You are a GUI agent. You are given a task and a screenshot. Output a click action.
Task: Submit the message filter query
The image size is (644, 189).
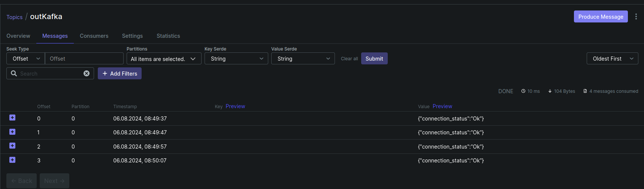tap(374, 59)
